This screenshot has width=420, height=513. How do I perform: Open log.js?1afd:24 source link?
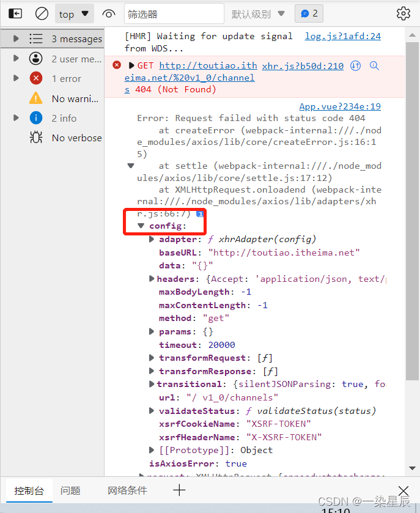[343, 36]
